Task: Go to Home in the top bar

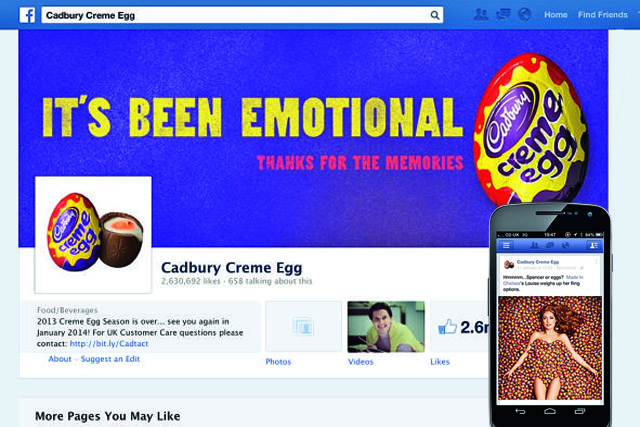Action: tap(556, 15)
